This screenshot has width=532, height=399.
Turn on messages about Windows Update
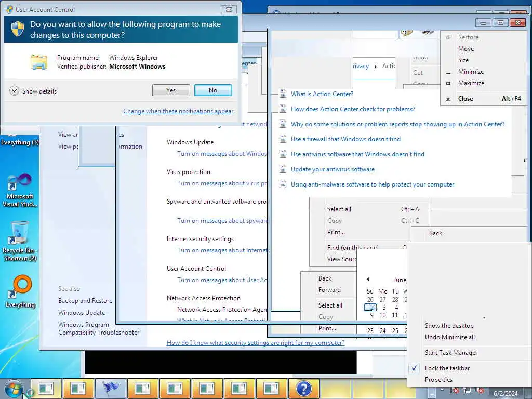[x=222, y=154]
